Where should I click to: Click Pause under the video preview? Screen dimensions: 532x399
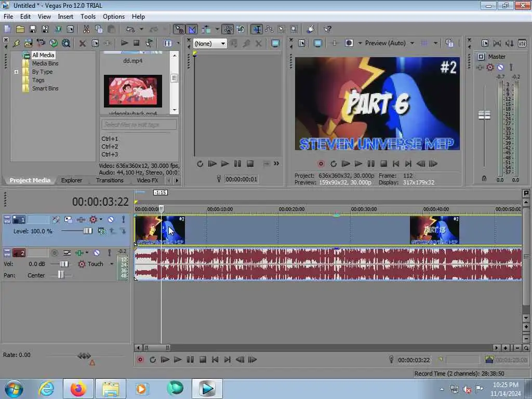pos(371,164)
